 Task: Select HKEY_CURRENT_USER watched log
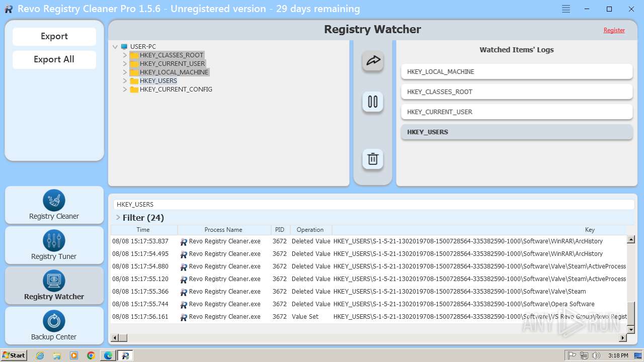point(517,112)
